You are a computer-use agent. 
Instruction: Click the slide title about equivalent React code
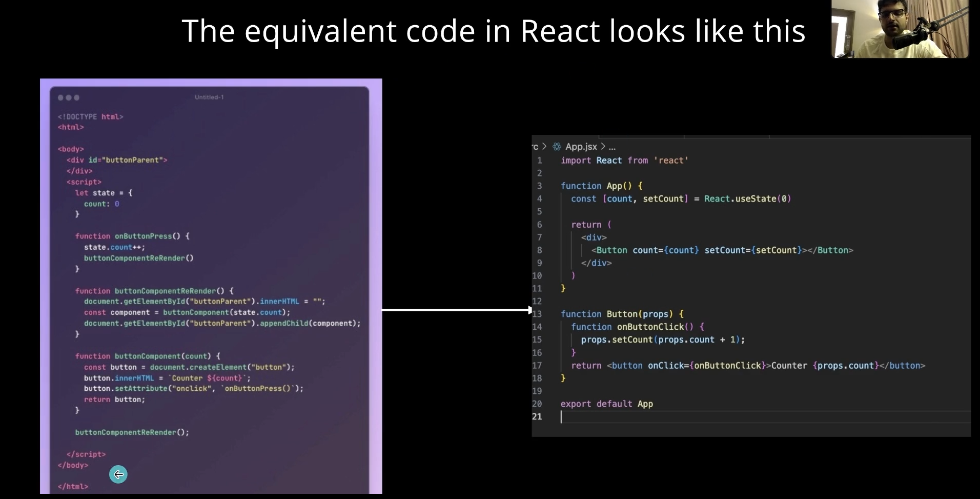click(494, 31)
